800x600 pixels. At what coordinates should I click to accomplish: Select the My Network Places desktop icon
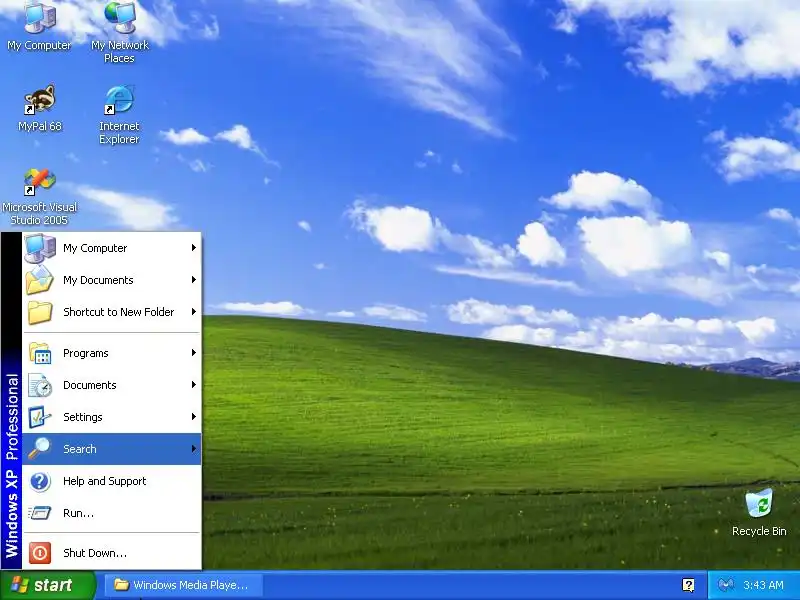click(x=119, y=31)
